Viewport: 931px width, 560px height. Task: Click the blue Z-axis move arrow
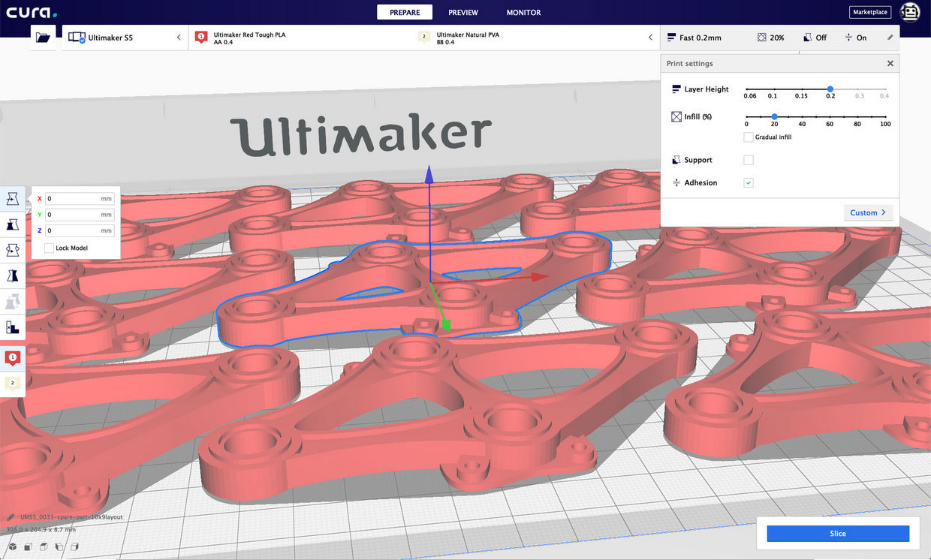(x=429, y=175)
